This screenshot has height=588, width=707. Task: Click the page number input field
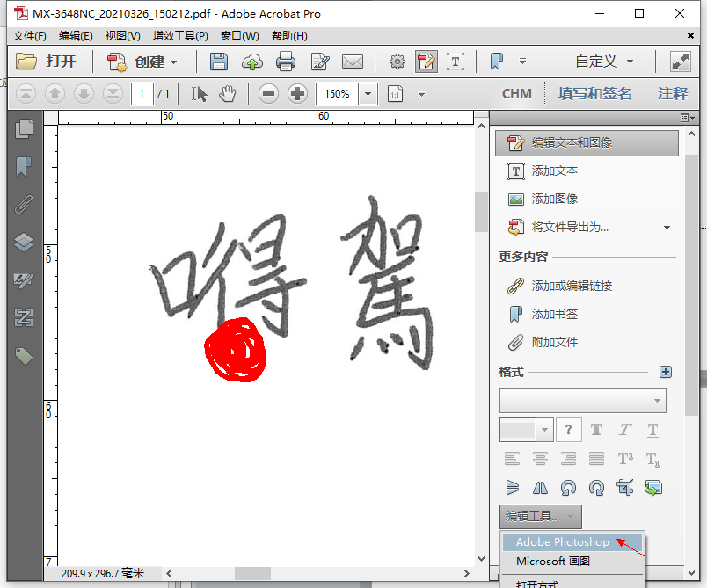click(x=142, y=94)
